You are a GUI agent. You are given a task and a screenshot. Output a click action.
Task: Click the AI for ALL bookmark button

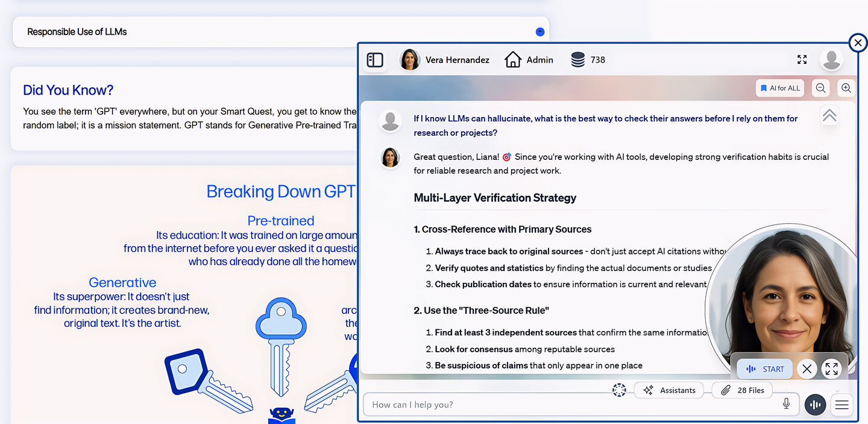click(x=780, y=88)
